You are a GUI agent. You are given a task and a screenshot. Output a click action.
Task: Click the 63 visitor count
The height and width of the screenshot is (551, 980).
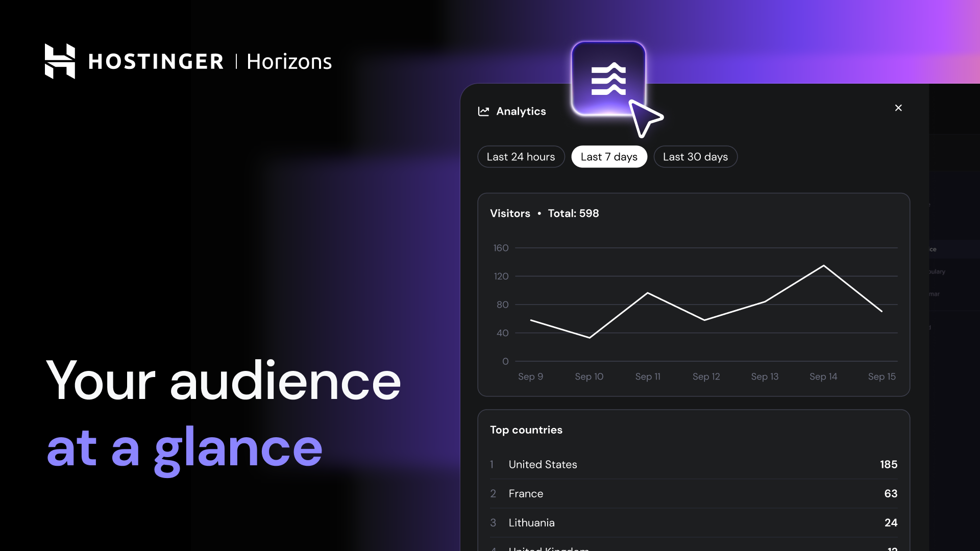click(891, 493)
